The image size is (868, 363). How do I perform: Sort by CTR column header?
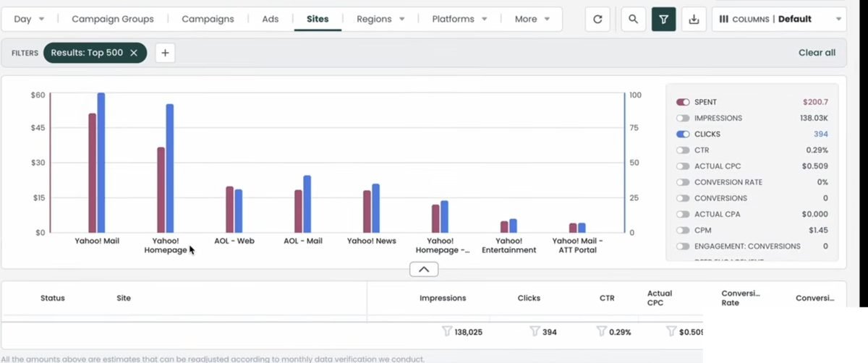point(607,298)
